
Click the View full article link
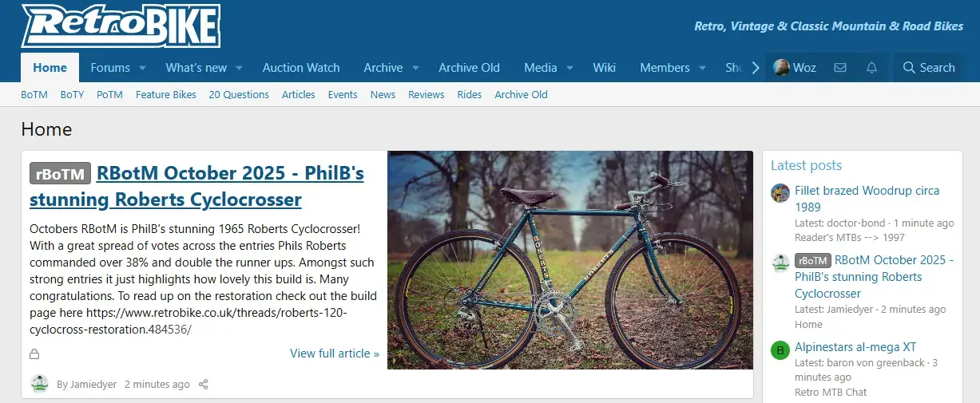tap(335, 354)
